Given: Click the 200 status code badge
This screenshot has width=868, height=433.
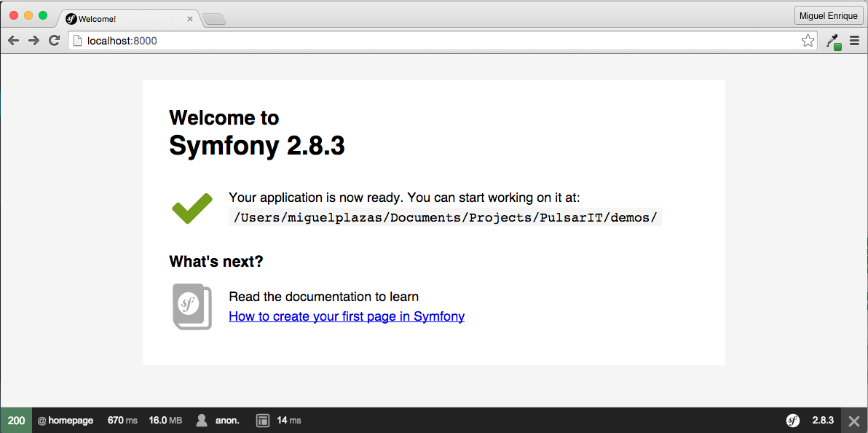Looking at the screenshot, I should click(x=16, y=421).
